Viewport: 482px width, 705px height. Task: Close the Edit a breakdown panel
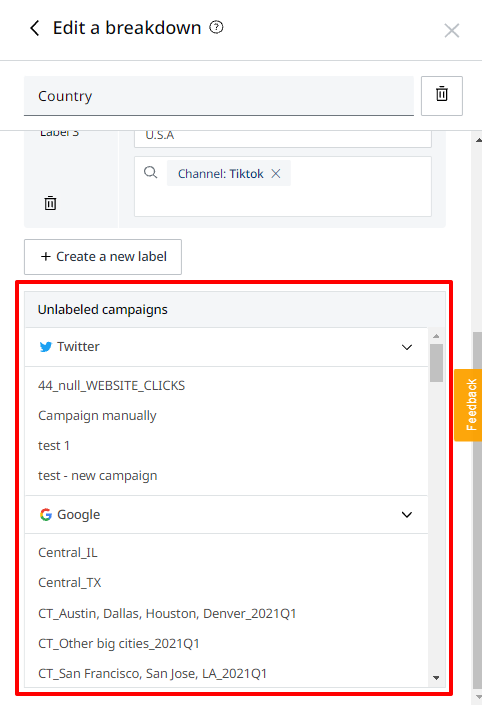point(451,31)
